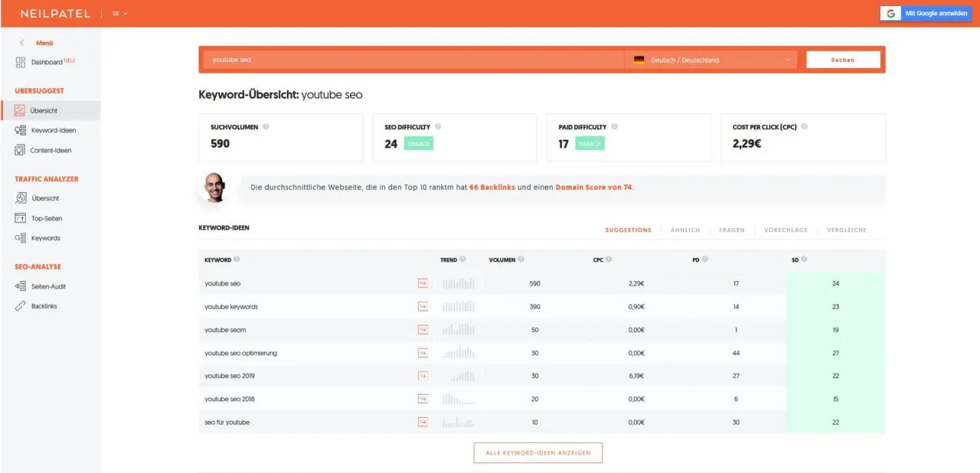Viewport: 980px width, 473px height.
Task: Click the Suchvolumen info help icon
Action: click(266, 127)
